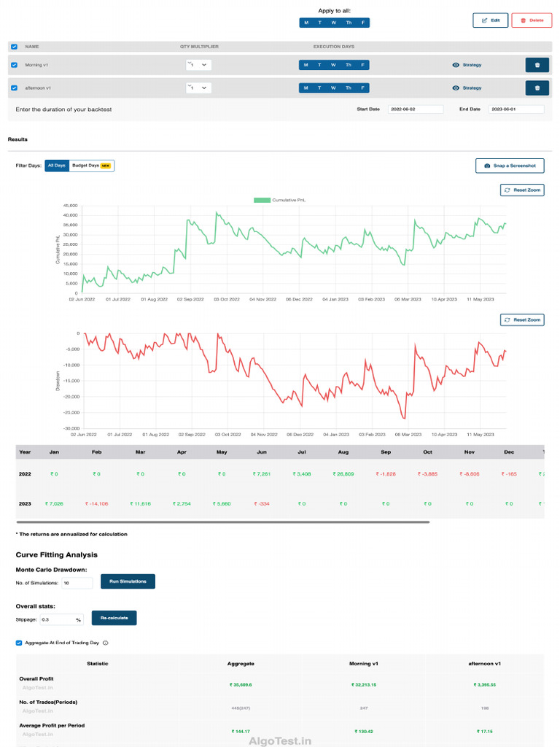
Task: Click trash icon for afternoon v1
Action: tap(537, 88)
